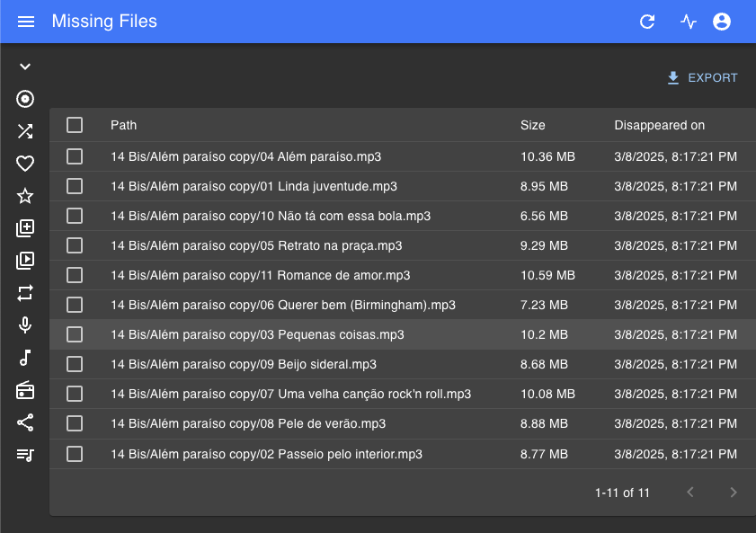Open the user account profile icon
Screen dimensions: 756x533
coord(721,22)
